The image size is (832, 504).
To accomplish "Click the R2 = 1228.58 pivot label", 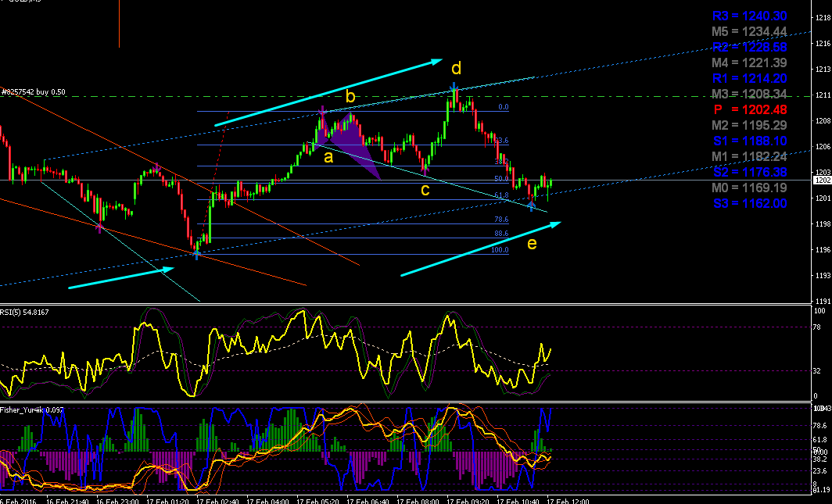I will coord(749,47).
